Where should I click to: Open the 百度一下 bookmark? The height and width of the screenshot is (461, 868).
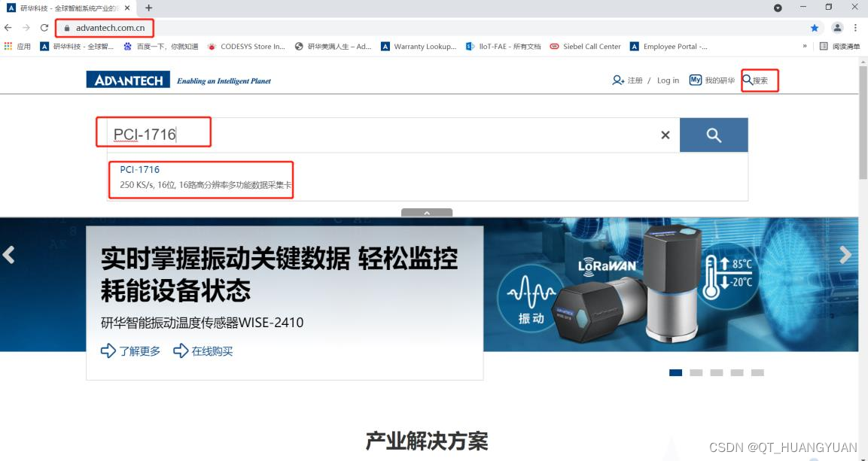[x=160, y=47]
